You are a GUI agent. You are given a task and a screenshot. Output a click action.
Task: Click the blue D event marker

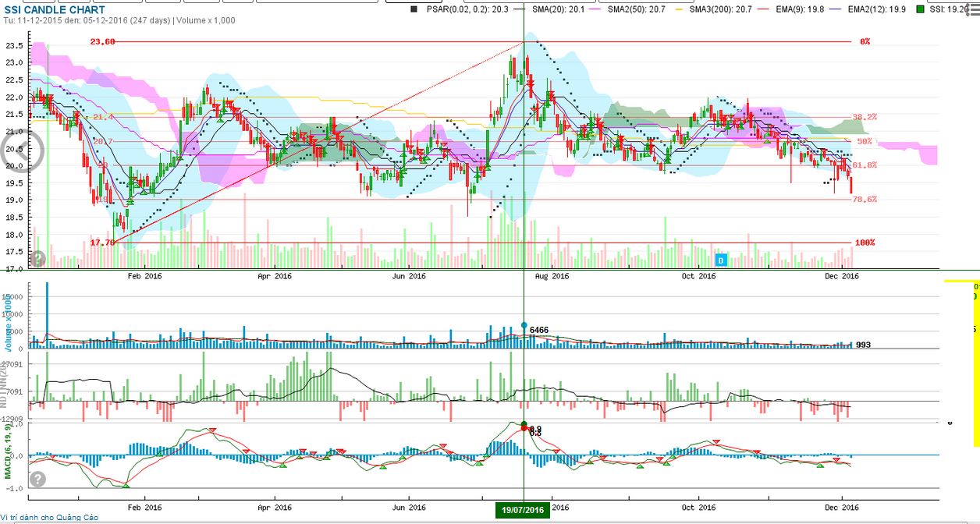[721, 259]
